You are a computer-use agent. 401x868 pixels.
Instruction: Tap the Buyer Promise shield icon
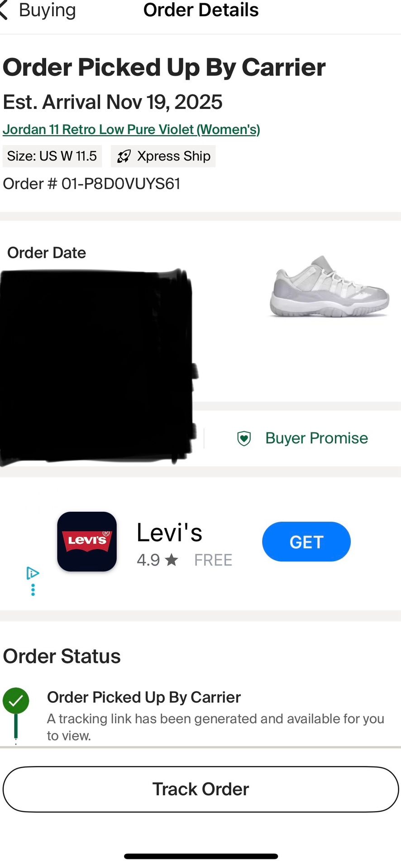pos(244,438)
